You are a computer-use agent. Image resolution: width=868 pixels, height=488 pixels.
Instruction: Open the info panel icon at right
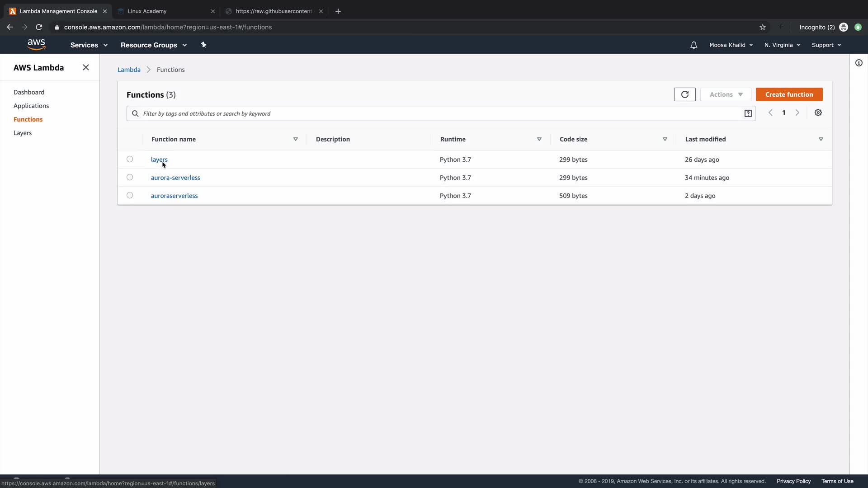(859, 63)
